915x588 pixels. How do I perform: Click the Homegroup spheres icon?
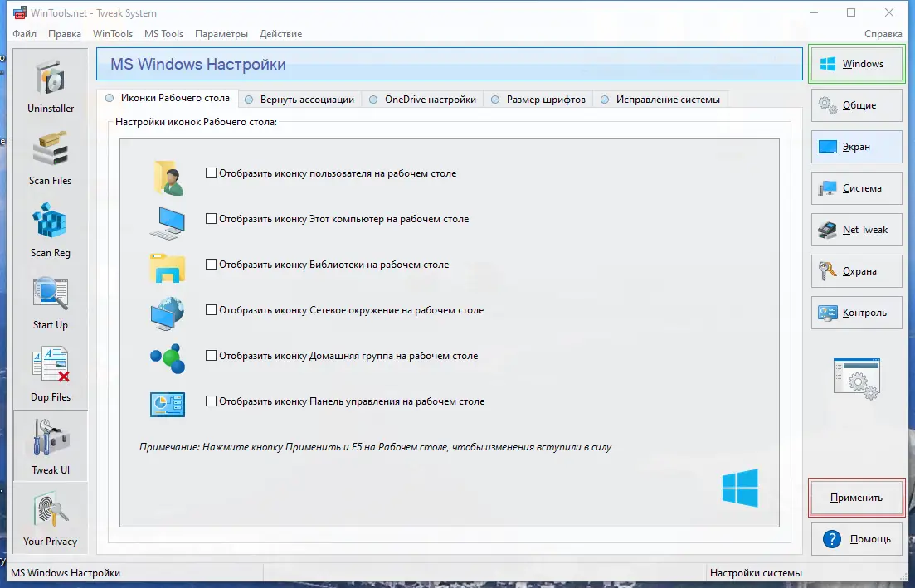point(168,358)
